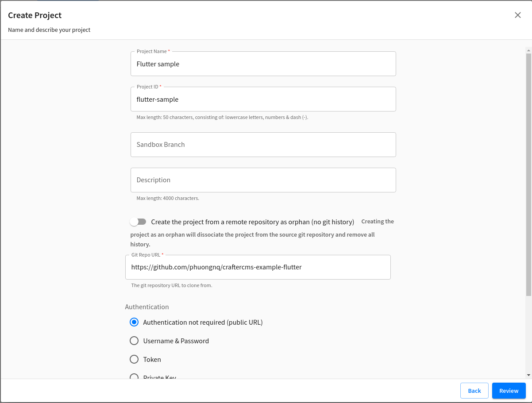This screenshot has height=403, width=532.
Task: Select Authentication not required radio button
Action: (x=134, y=322)
